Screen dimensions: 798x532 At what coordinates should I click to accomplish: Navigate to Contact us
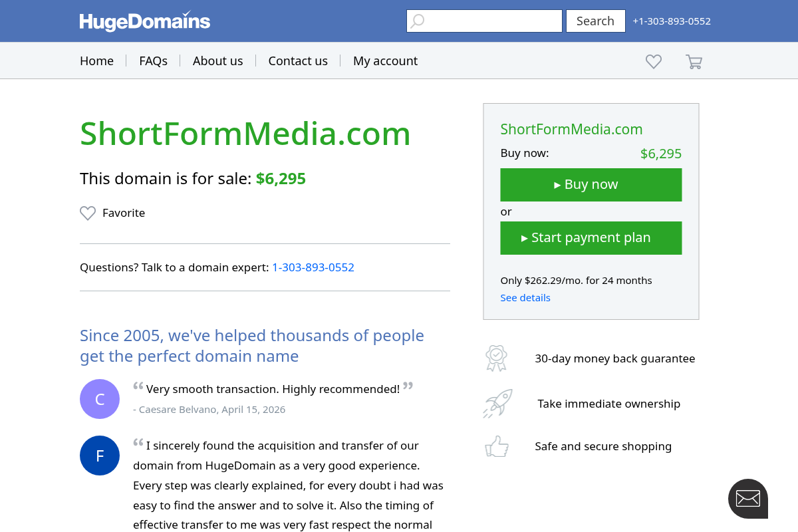[298, 61]
